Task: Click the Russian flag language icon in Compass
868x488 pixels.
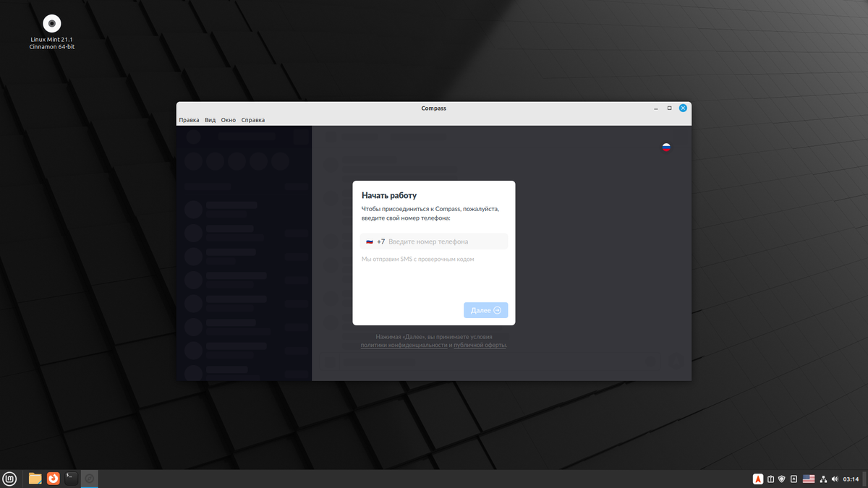Action: tap(666, 147)
